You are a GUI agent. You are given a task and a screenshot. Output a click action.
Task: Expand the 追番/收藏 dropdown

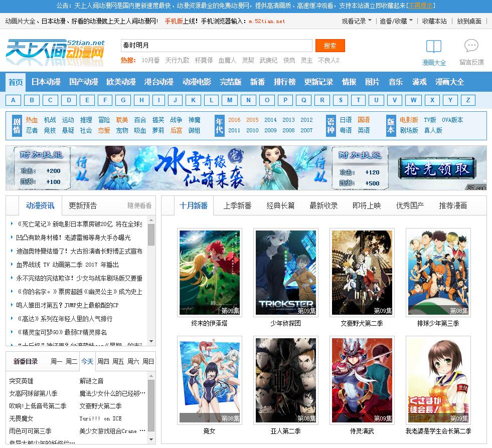coord(396,21)
